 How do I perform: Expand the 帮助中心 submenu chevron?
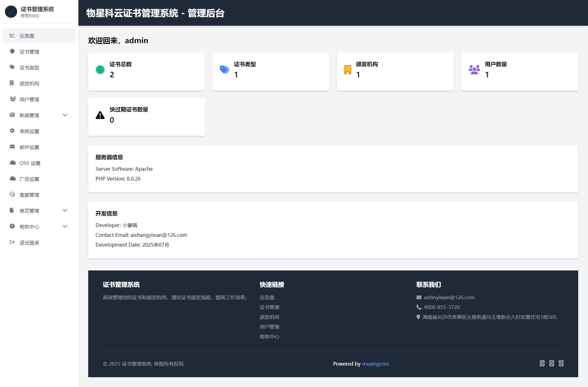pos(65,226)
